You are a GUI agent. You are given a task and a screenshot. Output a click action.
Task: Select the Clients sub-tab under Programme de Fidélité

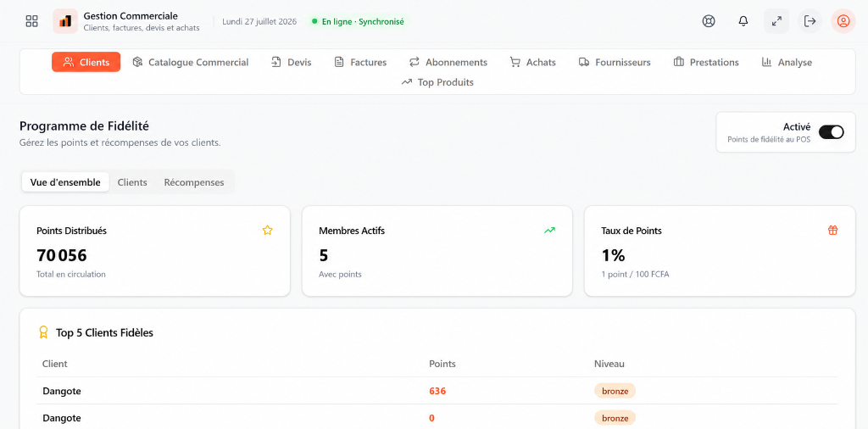coord(132,182)
